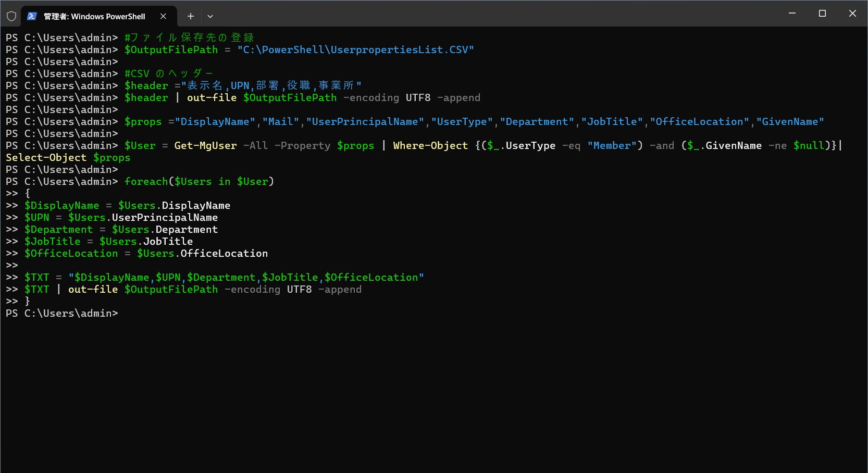Viewport: 868px width, 473px height.
Task: Expand the new tab profile dropdown chevron
Action: pyautogui.click(x=210, y=16)
